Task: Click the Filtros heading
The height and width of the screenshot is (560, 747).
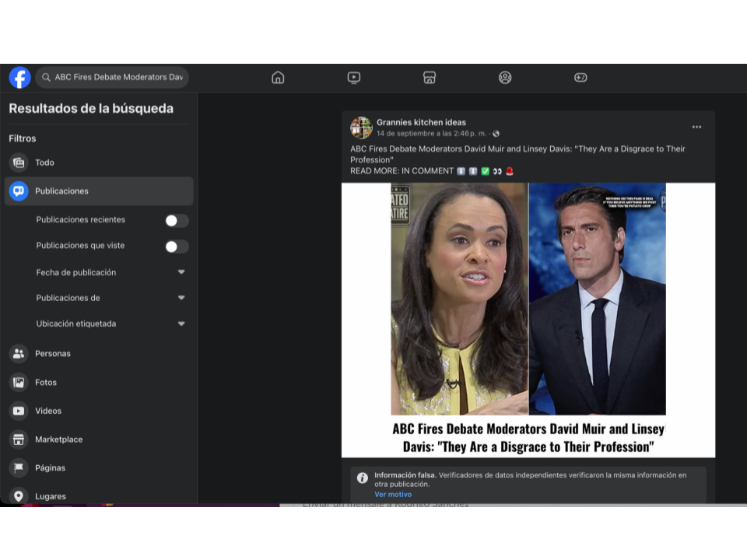Action: pos(23,138)
